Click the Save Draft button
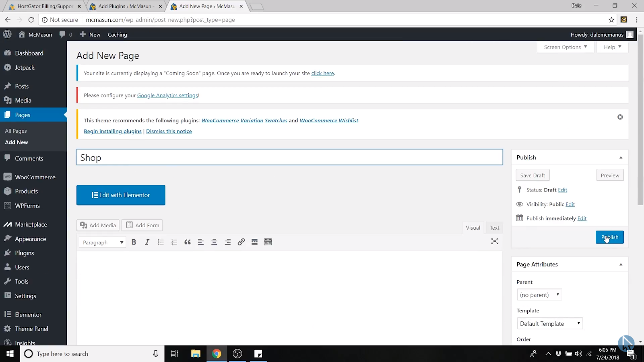Image resolution: width=644 pixels, height=362 pixels. [x=533, y=175]
